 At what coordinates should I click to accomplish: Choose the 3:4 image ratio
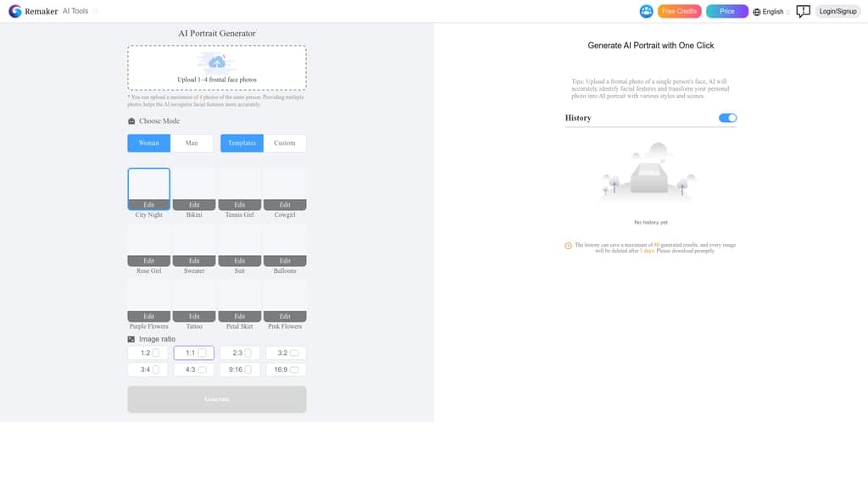pos(149,369)
